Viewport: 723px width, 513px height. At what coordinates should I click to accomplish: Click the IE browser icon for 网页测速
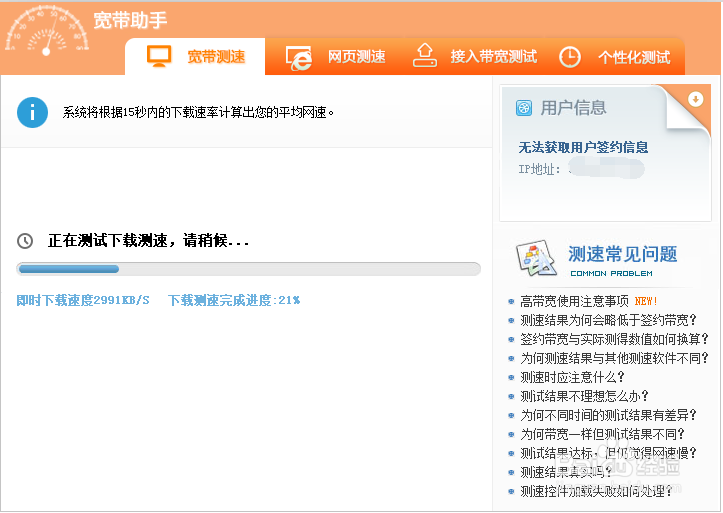[x=298, y=58]
